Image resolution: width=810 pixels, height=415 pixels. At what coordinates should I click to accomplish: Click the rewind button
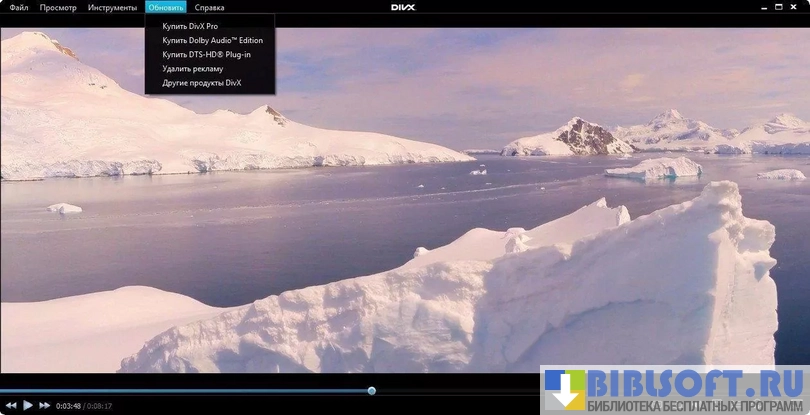click(x=11, y=405)
